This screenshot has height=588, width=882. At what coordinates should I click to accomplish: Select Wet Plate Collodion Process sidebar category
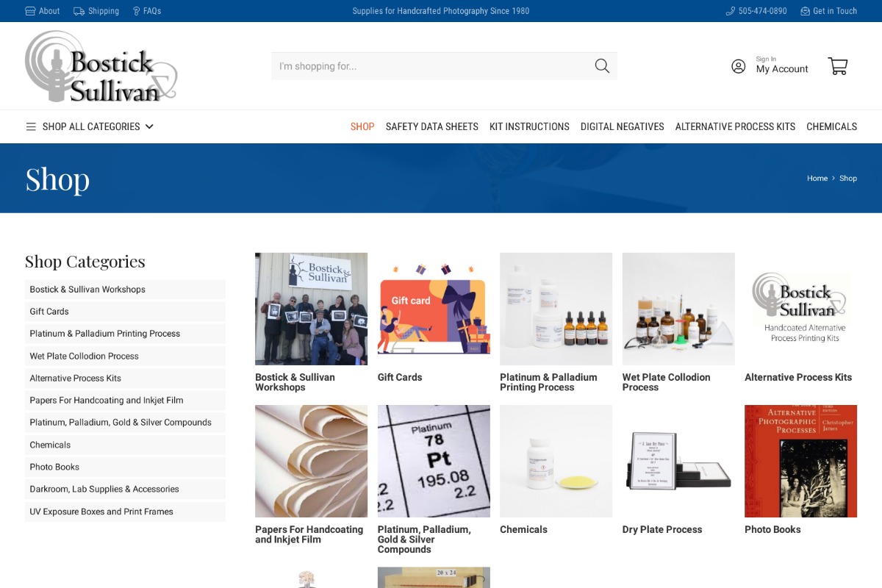pos(125,356)
